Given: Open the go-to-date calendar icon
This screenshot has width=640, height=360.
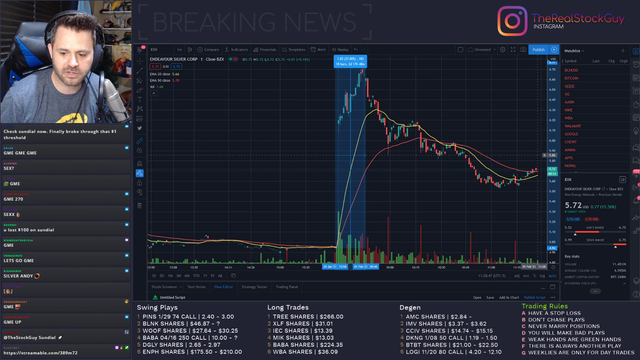Looking at the screenshot, I should coord(233,276).
